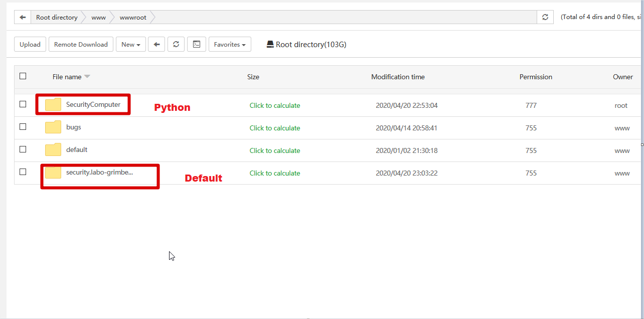Navigate to www breadcrumb
Screen dimensions: 644x319
[x=98, y=18]
